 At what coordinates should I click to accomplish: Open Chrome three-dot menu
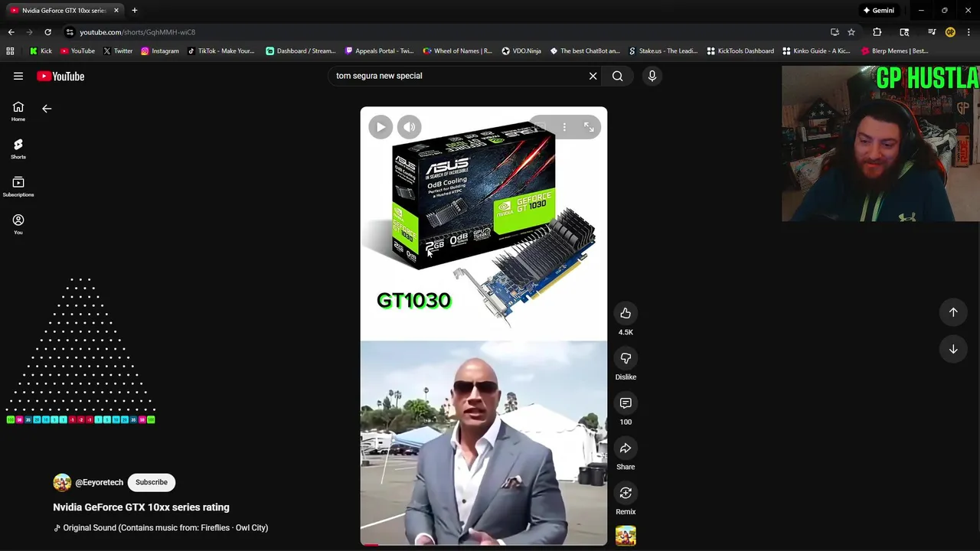click(x=969, y=32)
